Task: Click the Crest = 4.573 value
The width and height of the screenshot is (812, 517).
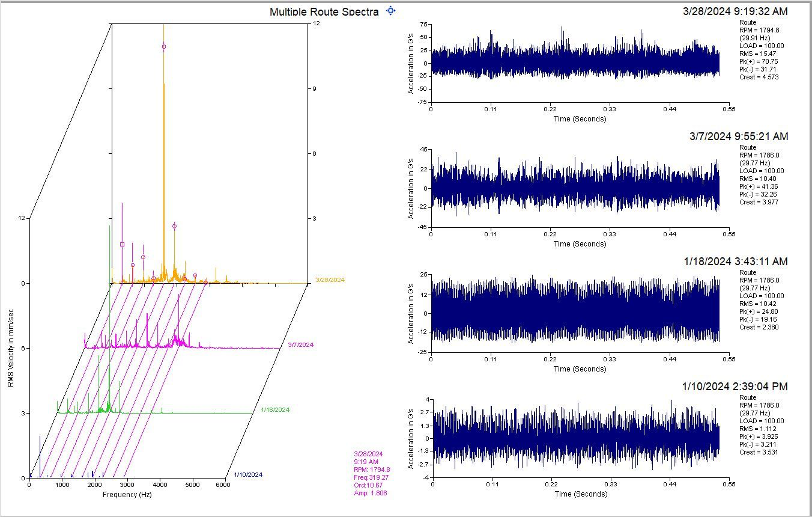Action: click(759, 77)
